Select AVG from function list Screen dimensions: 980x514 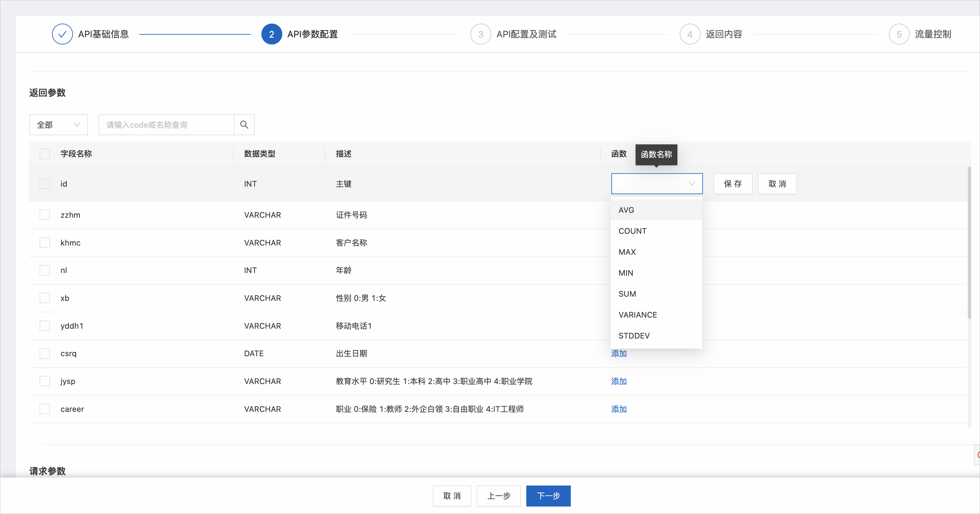coord(656,210)
